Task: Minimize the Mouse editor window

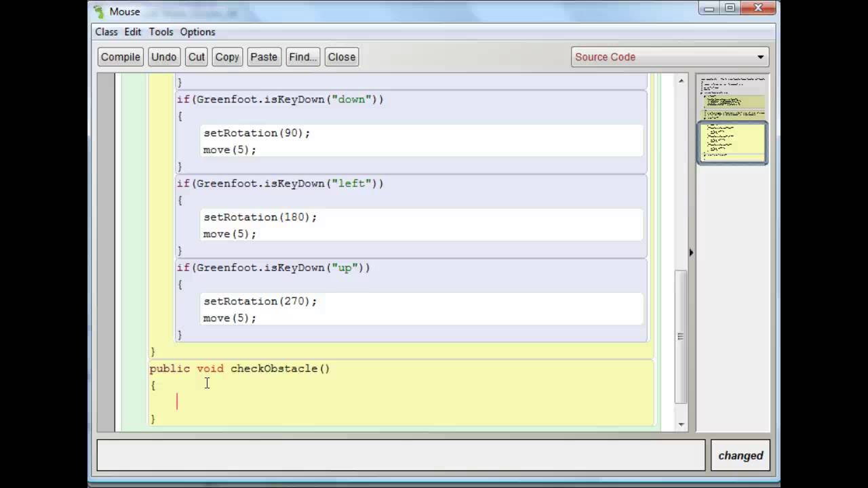Action: pyautogui.click(x=709, y=8)
